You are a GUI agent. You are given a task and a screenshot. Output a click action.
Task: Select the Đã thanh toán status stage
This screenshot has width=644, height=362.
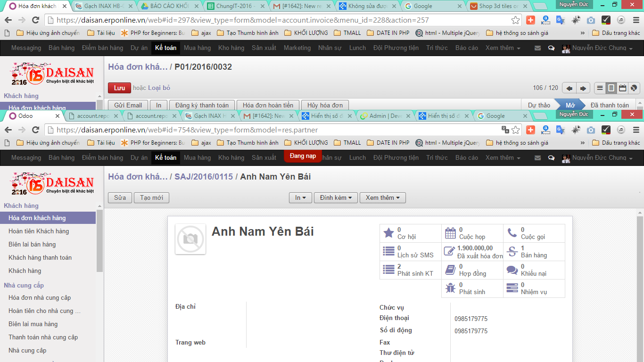(610, 105)
